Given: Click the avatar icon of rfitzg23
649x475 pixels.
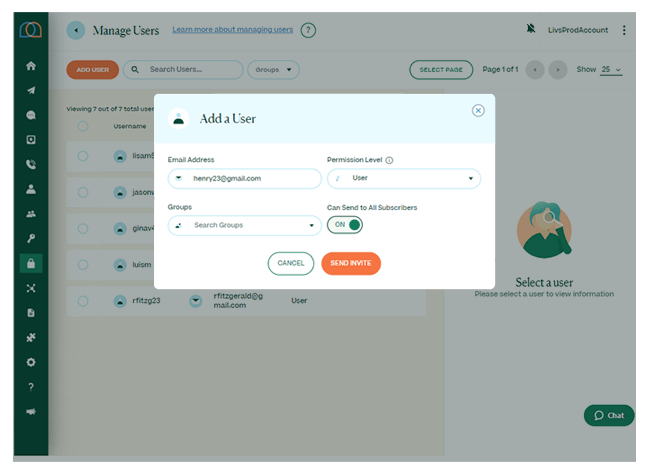Looking at the screenshot, I should pos(120,301).
